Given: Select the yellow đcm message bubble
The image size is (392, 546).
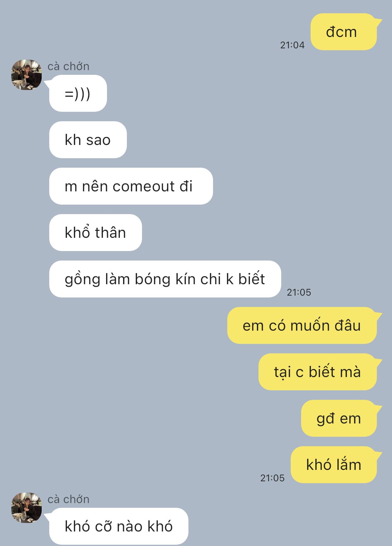Looking at the screenshot, I should click(344, 32).
